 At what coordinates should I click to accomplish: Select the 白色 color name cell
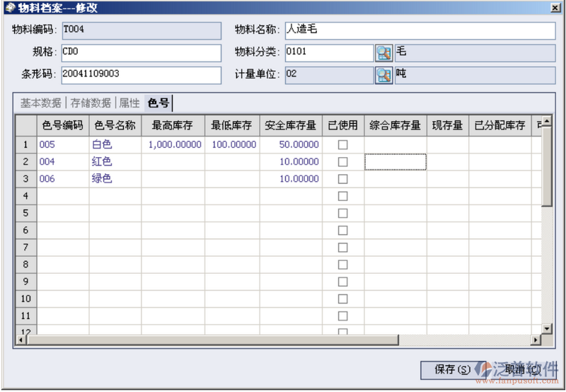point(115,145)
